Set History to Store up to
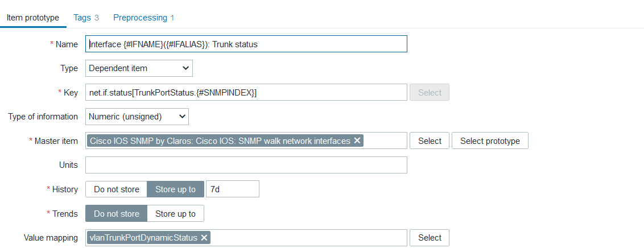The height and width of the screenshot is (248, 644). (x=175, y=189)
